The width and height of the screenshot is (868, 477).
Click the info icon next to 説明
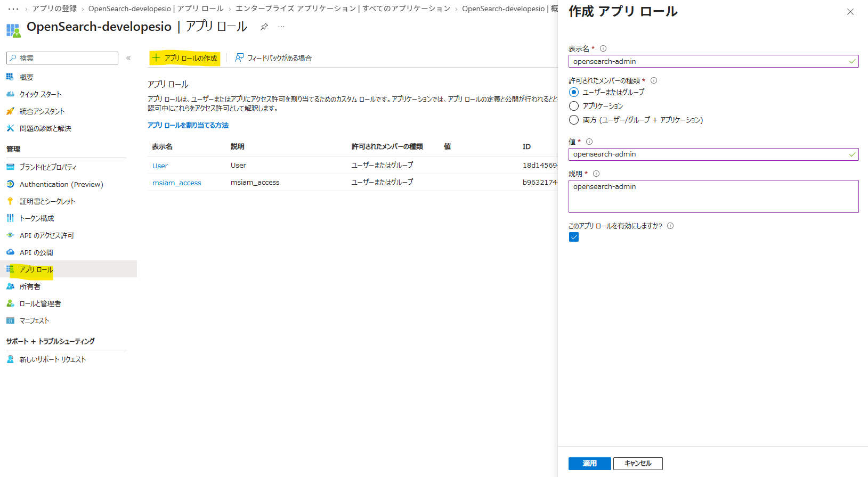tap(596, 174)
